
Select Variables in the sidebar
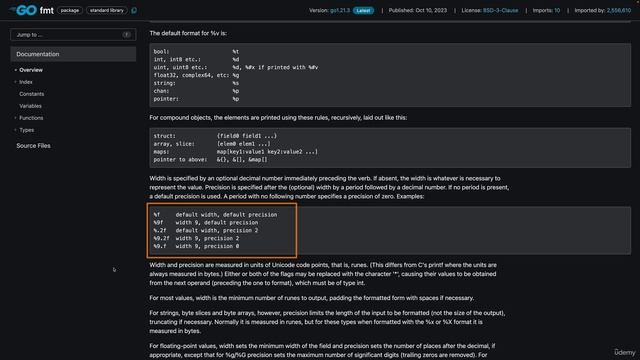coord(30,106)
